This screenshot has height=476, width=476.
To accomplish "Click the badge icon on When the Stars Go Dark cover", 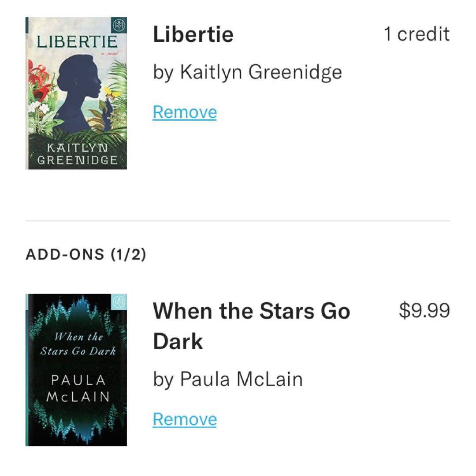I will [119, 302].
